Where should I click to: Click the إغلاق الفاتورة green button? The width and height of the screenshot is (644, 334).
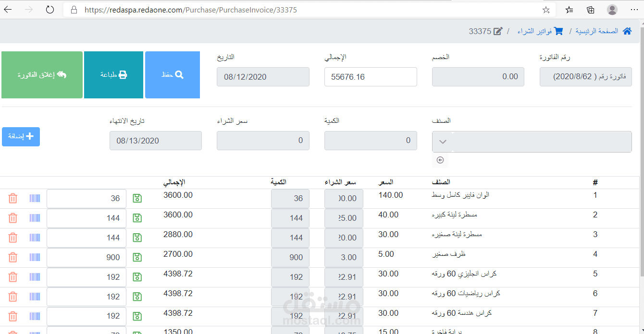42,75
